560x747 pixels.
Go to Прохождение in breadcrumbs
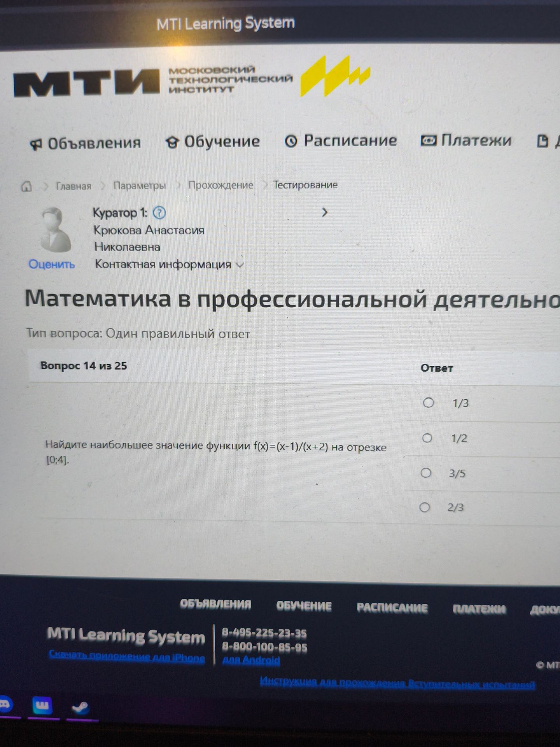coord(220,185)
